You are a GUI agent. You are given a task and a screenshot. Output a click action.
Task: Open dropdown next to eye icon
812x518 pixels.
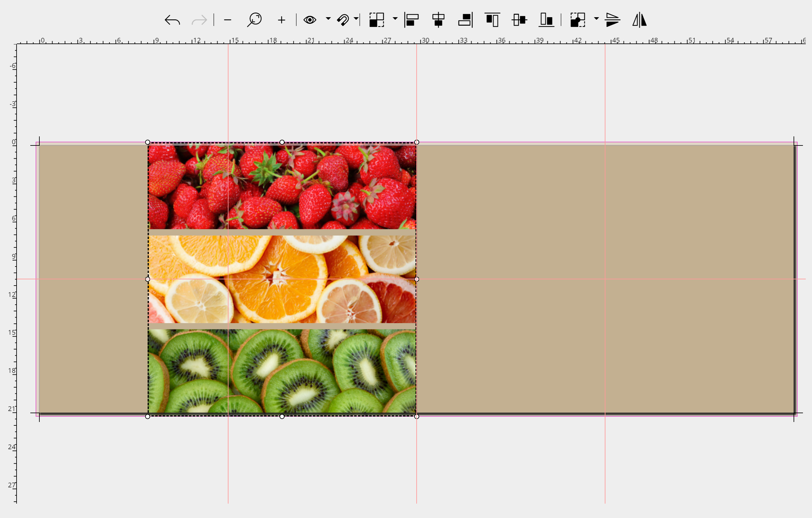tap(328, 18)
